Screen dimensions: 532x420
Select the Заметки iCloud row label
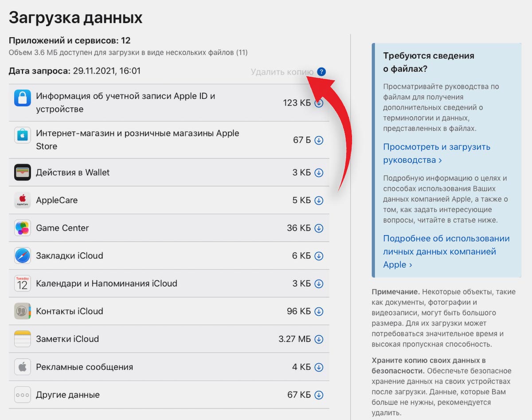point(67,339)
